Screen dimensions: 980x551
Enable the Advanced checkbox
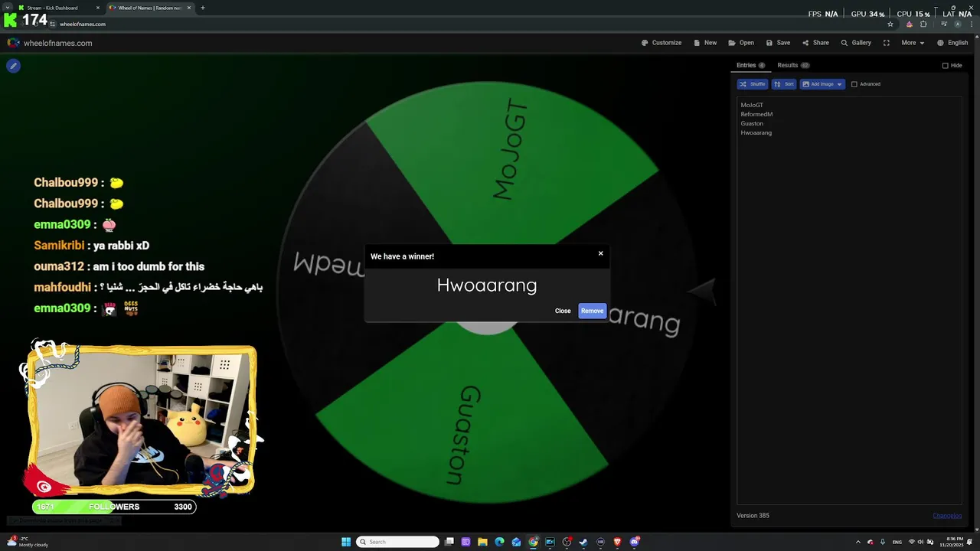(x=854, y=84)
